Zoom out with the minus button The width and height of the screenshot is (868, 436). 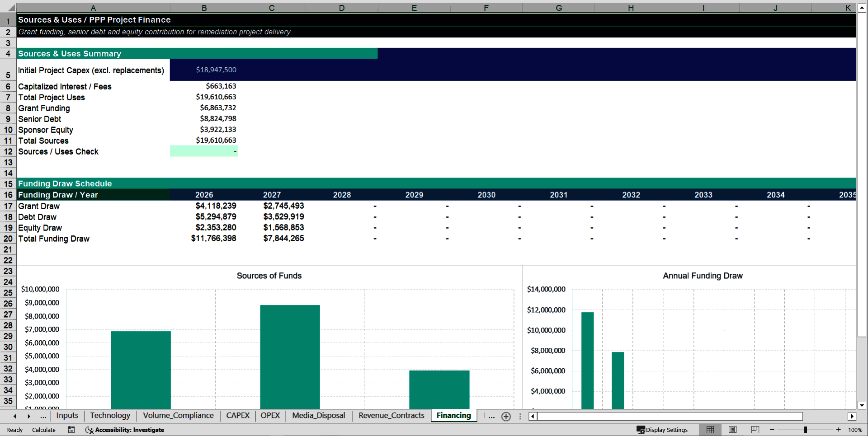[772, 430]
